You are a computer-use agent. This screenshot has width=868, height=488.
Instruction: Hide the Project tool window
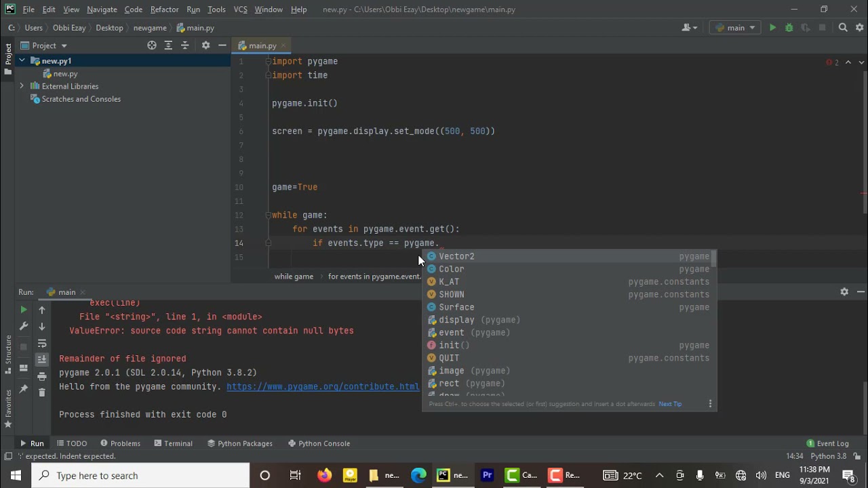click(222, 45)
